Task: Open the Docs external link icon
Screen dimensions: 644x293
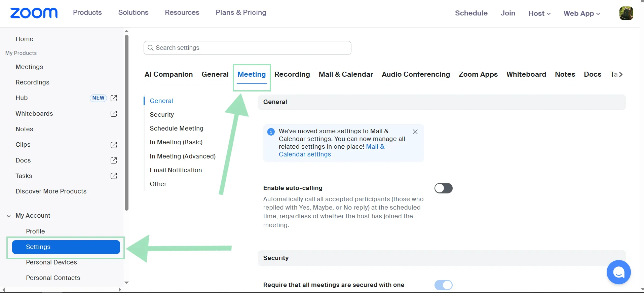Action: (x=114, y=160)
